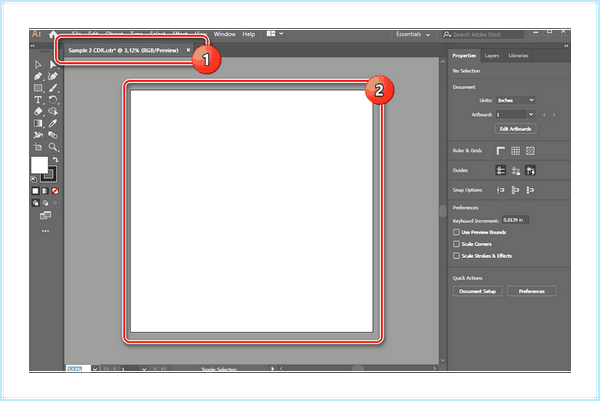Viewport: 600px width, 401px height.
Task: Switch to the Layers tab
Action: [x=492, y=55]
